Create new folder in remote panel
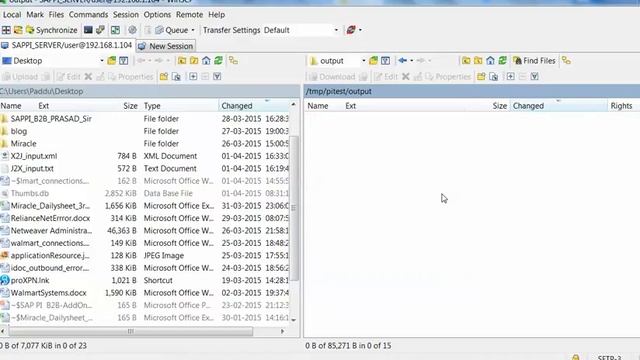This screenshot has width=640, height=360. click(x=481, y=77)
